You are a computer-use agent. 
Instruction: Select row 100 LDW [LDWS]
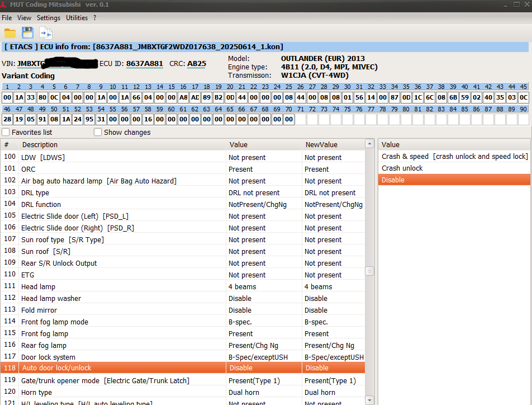point(183,157)
